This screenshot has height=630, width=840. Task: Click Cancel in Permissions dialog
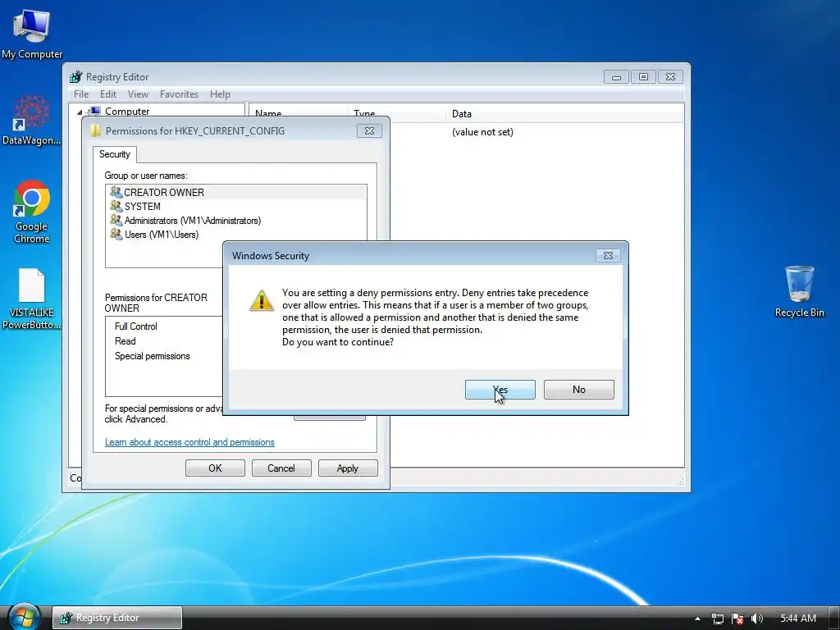click(x=281, y=468)
